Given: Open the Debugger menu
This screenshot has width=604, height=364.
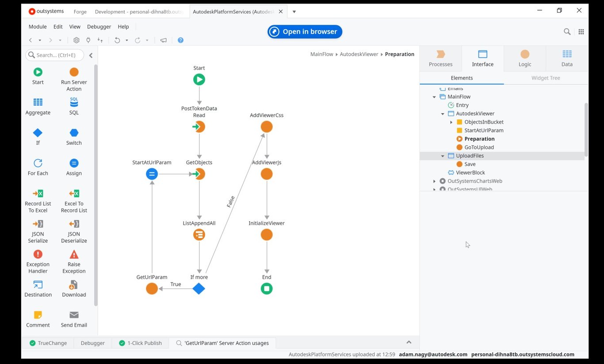Looking at the screenshot, I should (99, 27).
